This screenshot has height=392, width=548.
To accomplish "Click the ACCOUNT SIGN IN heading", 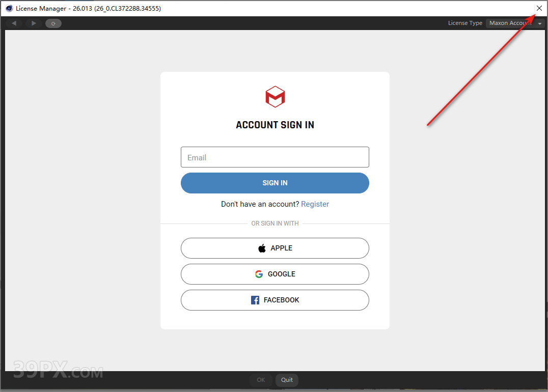I will 275,125.
